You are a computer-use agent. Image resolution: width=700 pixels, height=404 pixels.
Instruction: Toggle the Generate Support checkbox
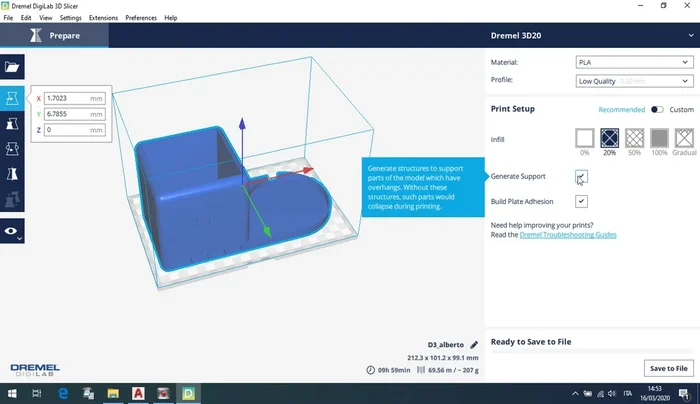(x=581, y=177)
